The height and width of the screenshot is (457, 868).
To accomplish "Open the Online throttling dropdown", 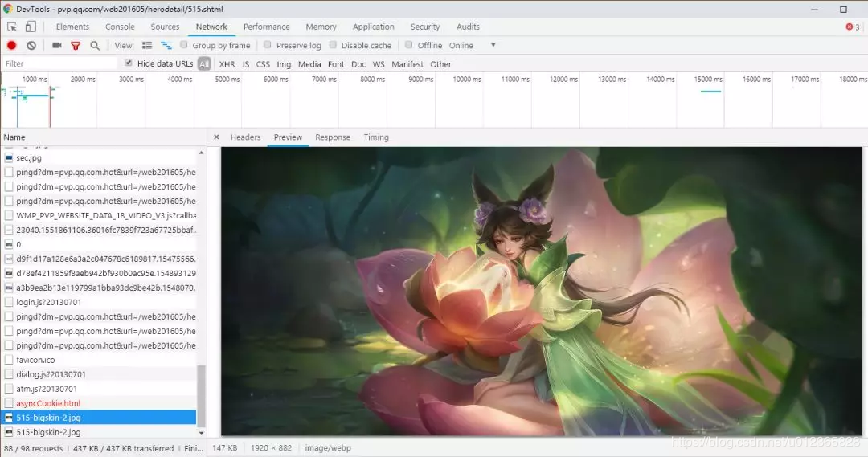I will coord(473,45).
